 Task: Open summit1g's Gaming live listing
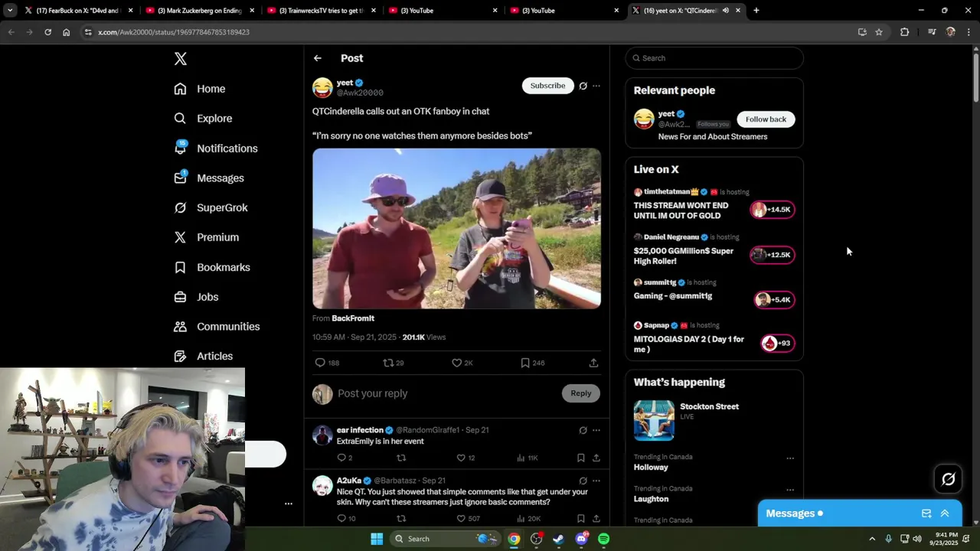pos(714,292)
